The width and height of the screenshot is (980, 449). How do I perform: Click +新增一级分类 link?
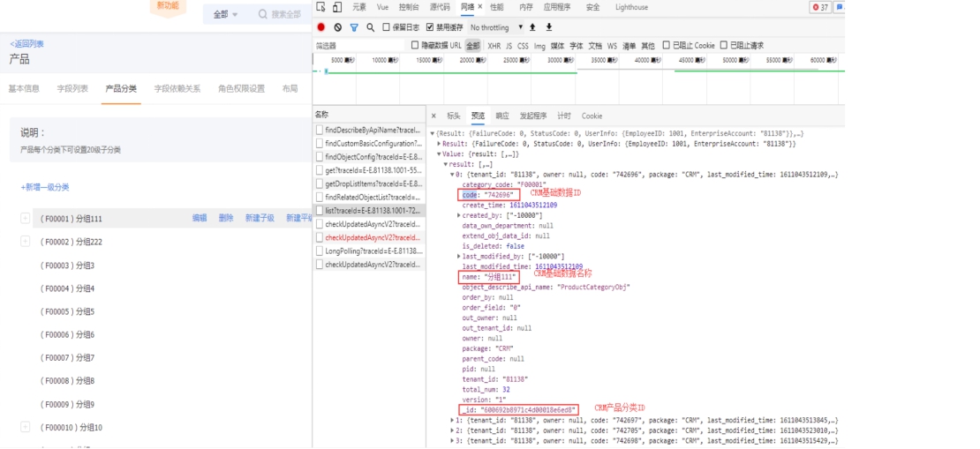tap(44, 187)
